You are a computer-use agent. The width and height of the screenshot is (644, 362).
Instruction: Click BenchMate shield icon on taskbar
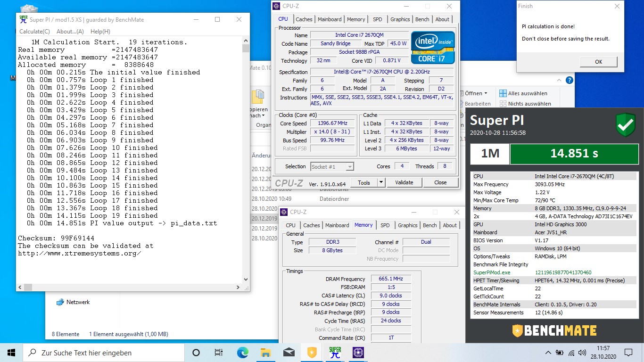[x=312, y=352]
